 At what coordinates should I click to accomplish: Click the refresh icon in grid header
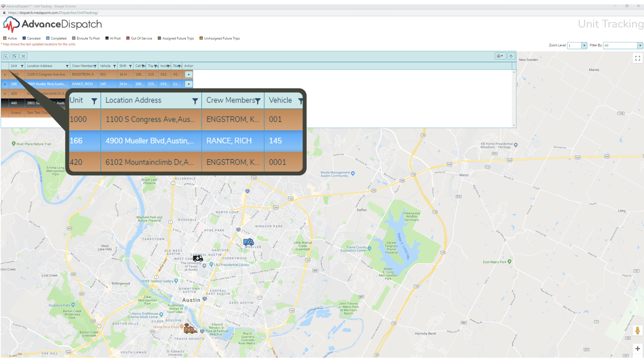[511, 56]
